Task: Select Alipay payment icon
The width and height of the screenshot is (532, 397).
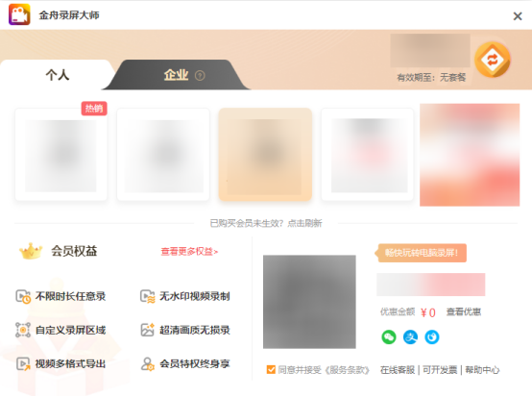Action: [x=410, y=337]
